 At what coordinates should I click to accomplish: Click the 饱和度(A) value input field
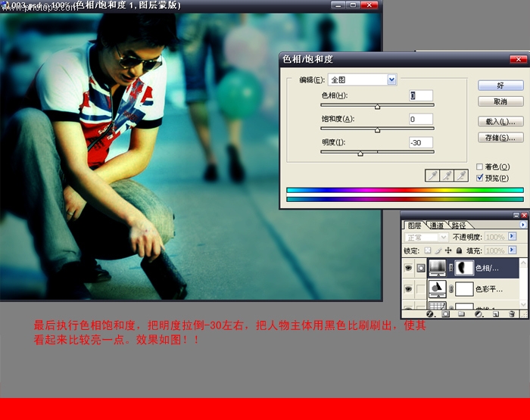421,119
